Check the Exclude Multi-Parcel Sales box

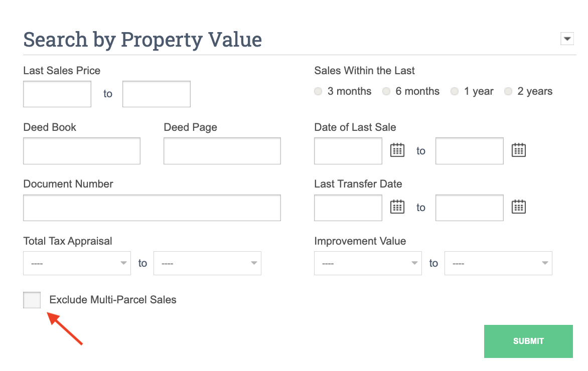tap(32, 300)
